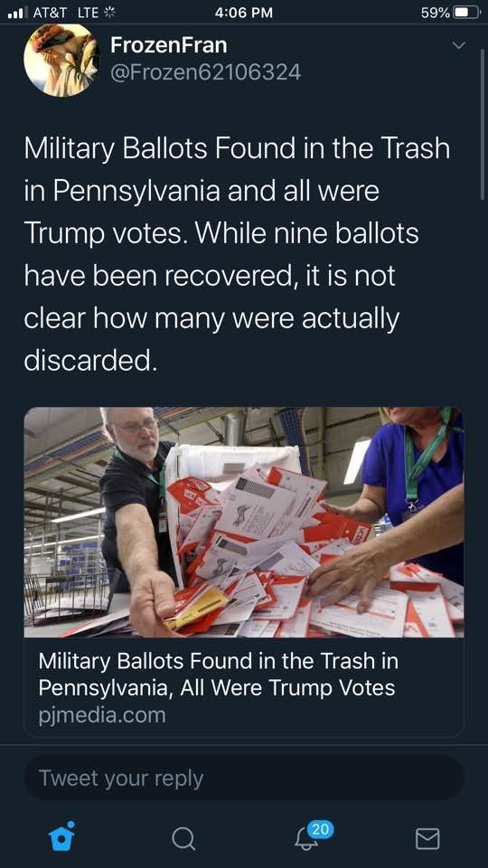Open the @Frozen62106324 handle
Viewport: 488px width, 868px height.
(x=205, y=72)
